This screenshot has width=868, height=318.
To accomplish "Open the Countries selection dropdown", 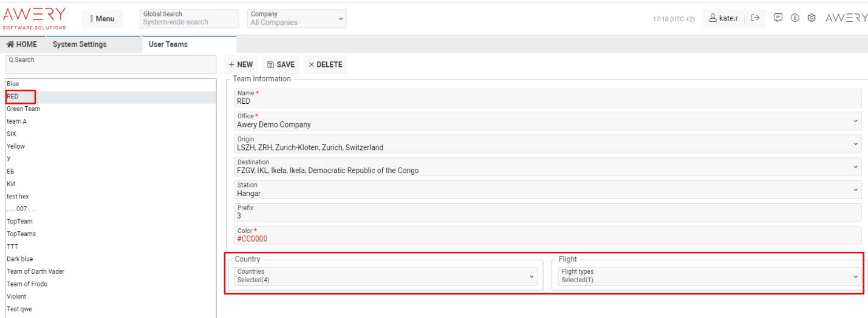I will [x=386, y=276].
